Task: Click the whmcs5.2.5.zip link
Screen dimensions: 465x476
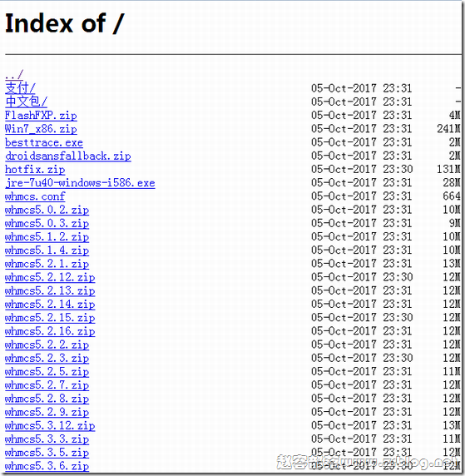Action: coord(47,372)
